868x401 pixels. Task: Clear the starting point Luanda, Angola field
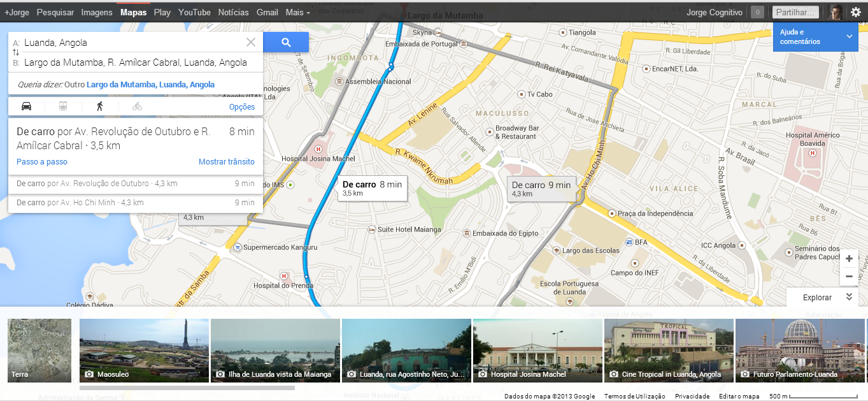[251, 42]
